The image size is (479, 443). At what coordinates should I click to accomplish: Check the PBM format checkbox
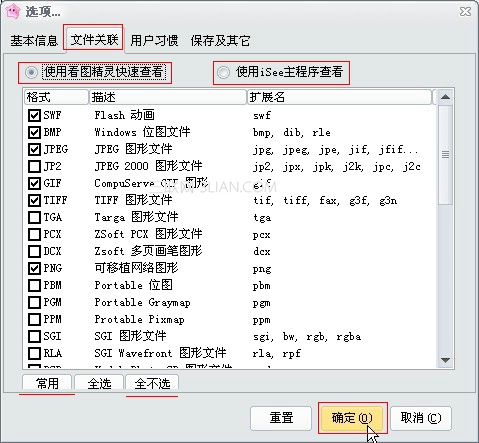point(34,285)
